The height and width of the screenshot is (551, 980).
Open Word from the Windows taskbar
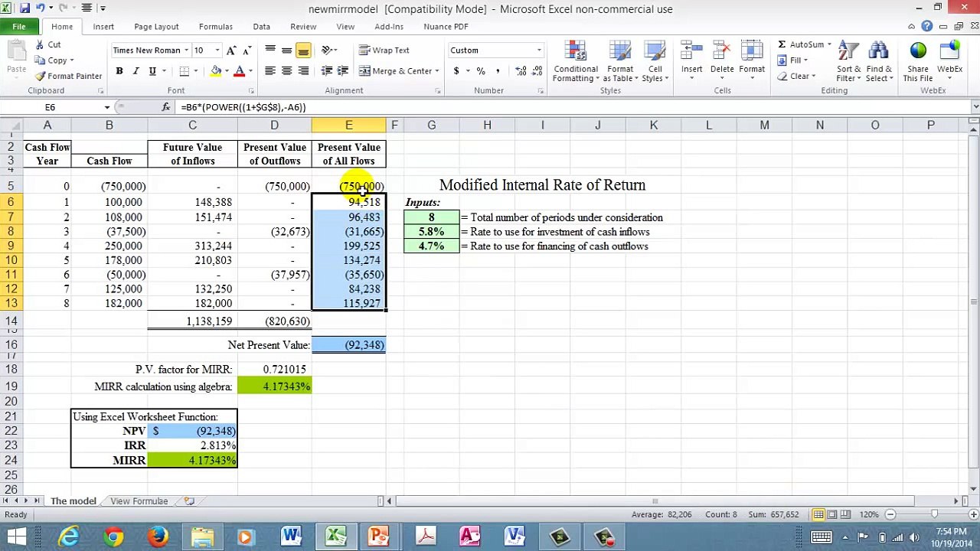tap(291, 536)
